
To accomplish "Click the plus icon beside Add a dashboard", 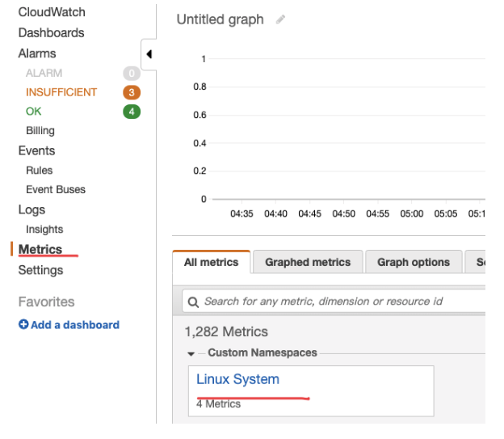I will (23, 325).
